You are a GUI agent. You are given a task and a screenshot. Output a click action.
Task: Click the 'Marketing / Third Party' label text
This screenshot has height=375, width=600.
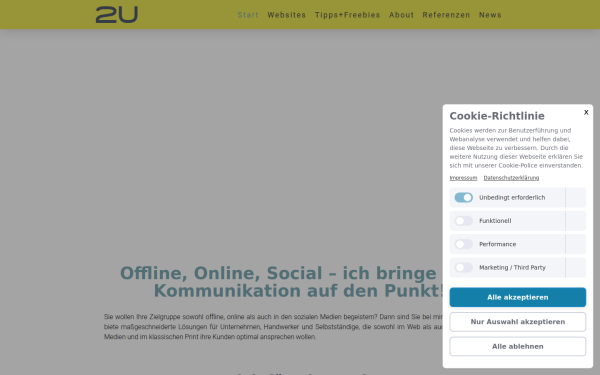[x=512, y=267]
